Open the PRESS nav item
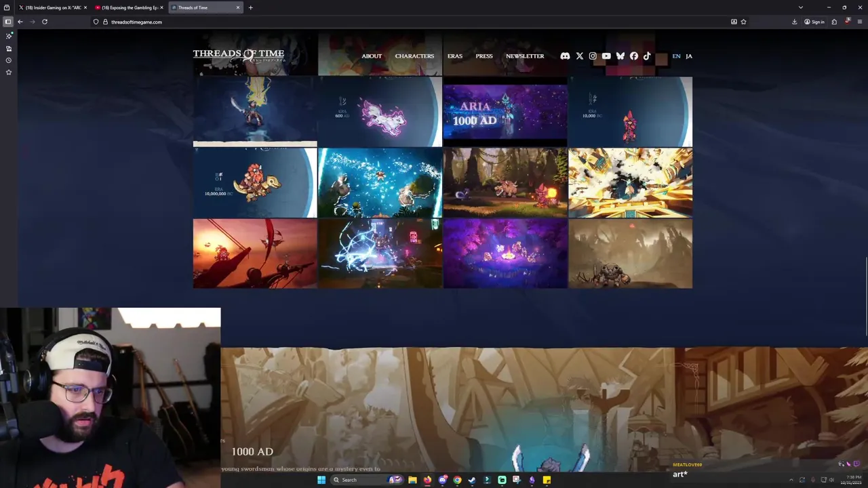Screen dimensions: 868x488 pos(484,56)
